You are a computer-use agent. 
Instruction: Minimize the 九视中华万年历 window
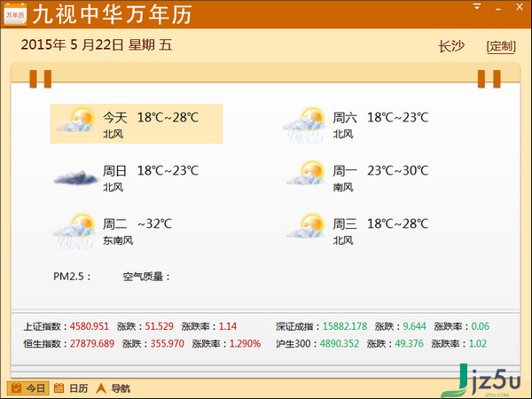click(498, 9)
